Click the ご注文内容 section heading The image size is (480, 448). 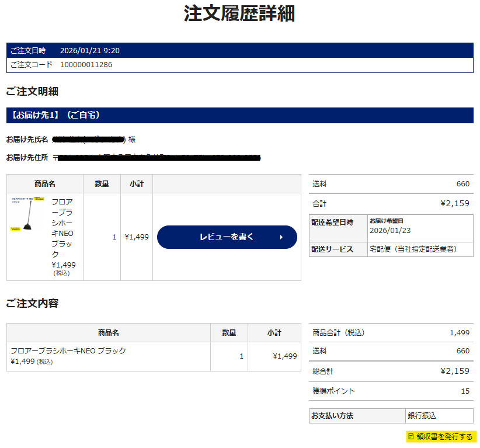(32, 303)
